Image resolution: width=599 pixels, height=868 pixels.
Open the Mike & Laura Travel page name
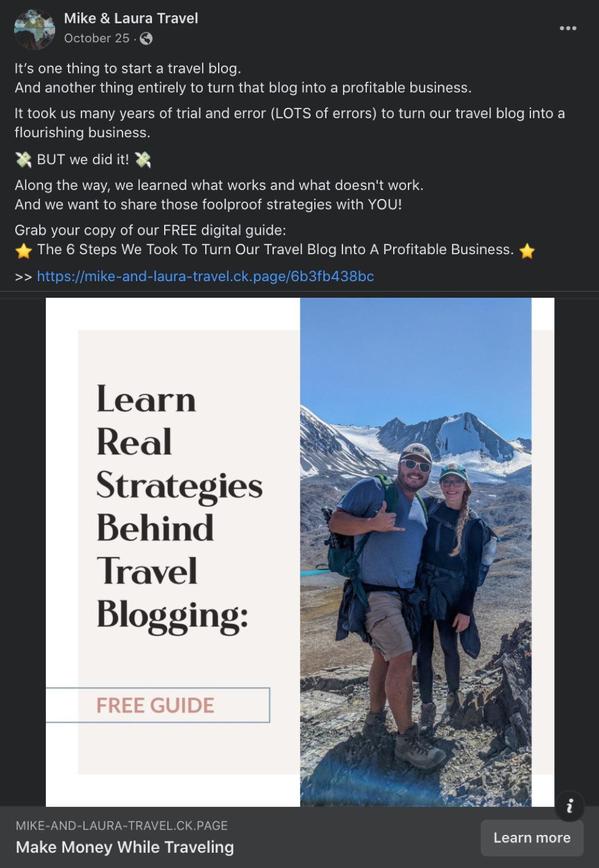(x=131, y=18)
